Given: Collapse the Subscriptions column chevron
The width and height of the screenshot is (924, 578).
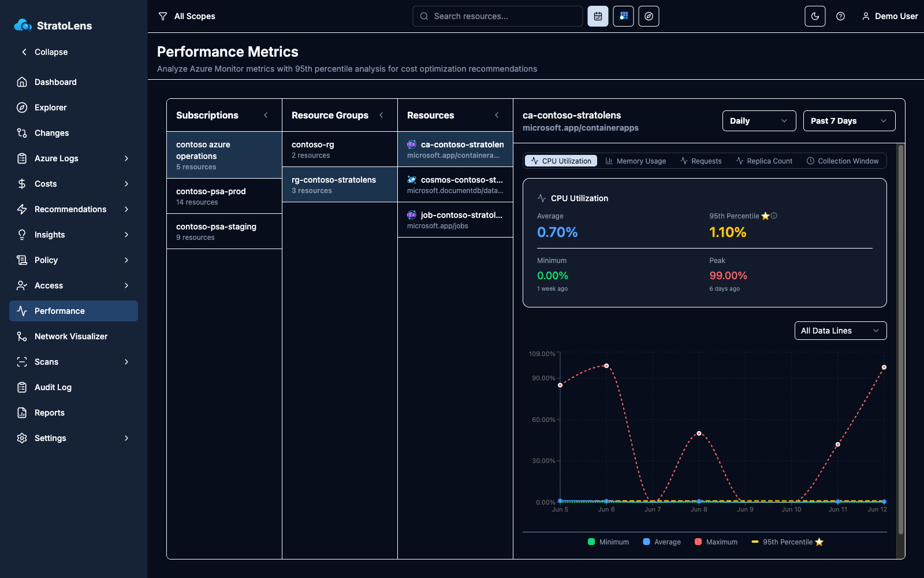Looking at the screenshot, I should (x=266, y=115).
